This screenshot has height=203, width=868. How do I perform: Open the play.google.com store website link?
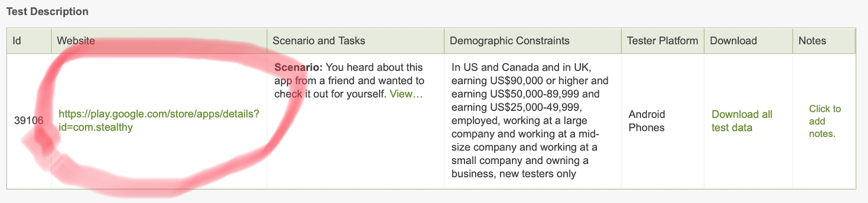click(x=158, y=120)
